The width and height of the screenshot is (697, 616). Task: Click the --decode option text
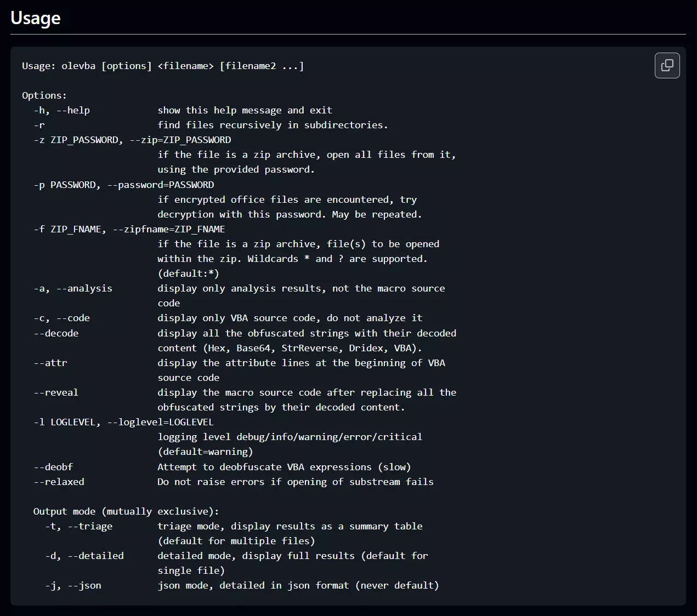(x=56, y=333)
